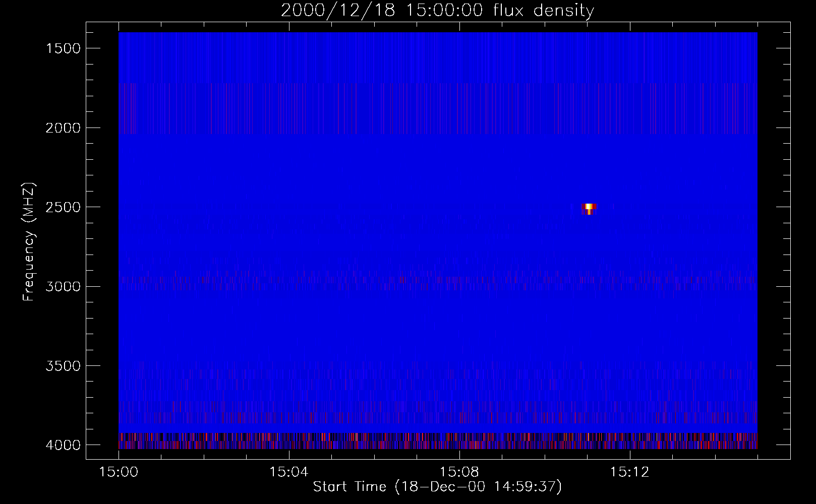Click the 1500 frequency tick label

pos(63,48)
